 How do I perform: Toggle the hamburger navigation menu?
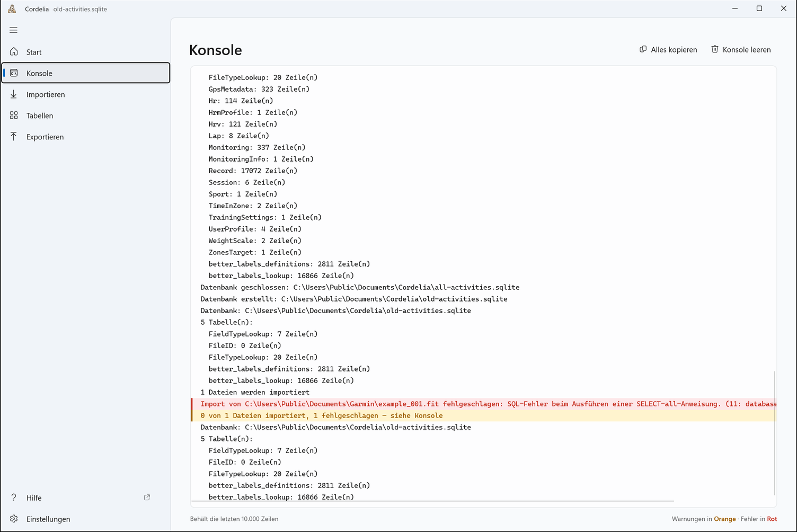click(x=14, y=30)
